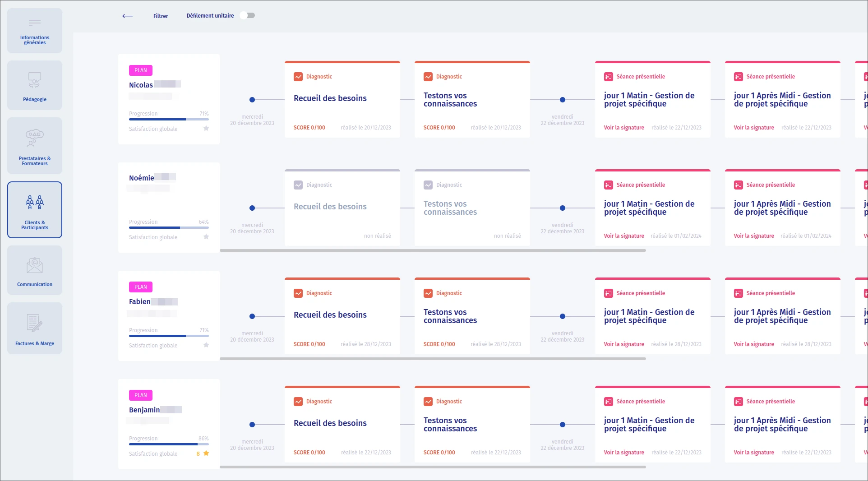
Task: Click Benjamin's 86% progression bar
Action: (x=169, y=444)
